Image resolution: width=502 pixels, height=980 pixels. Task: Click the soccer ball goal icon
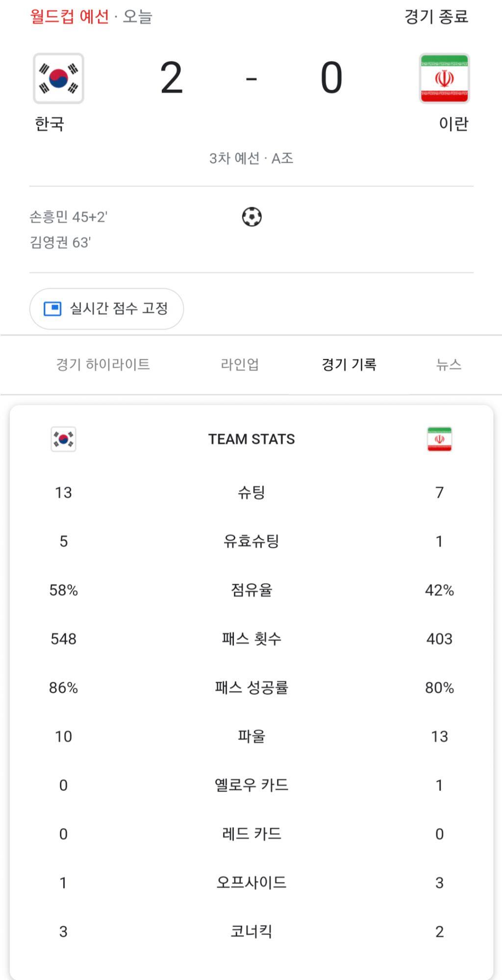[x=251, y=217]
